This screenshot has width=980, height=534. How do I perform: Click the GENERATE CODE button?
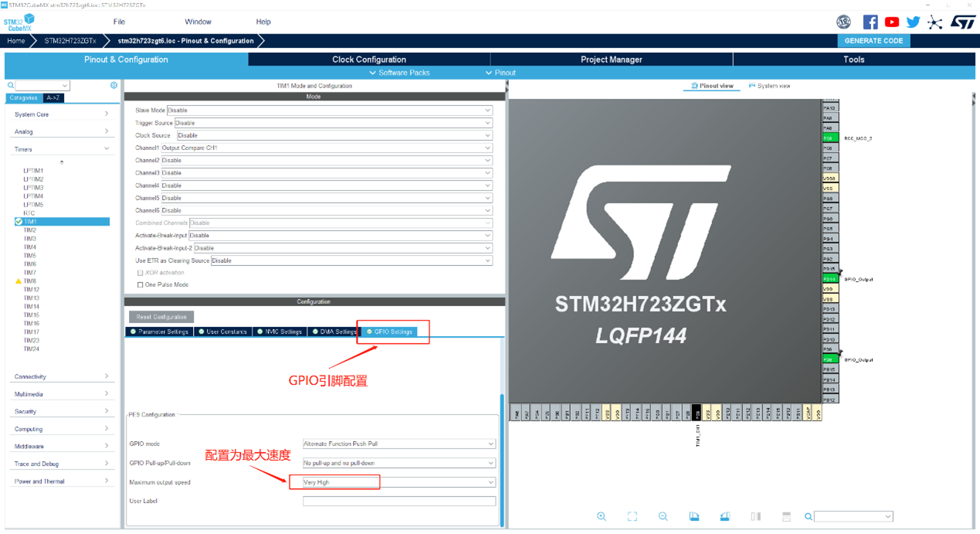(x=873, y=41)
